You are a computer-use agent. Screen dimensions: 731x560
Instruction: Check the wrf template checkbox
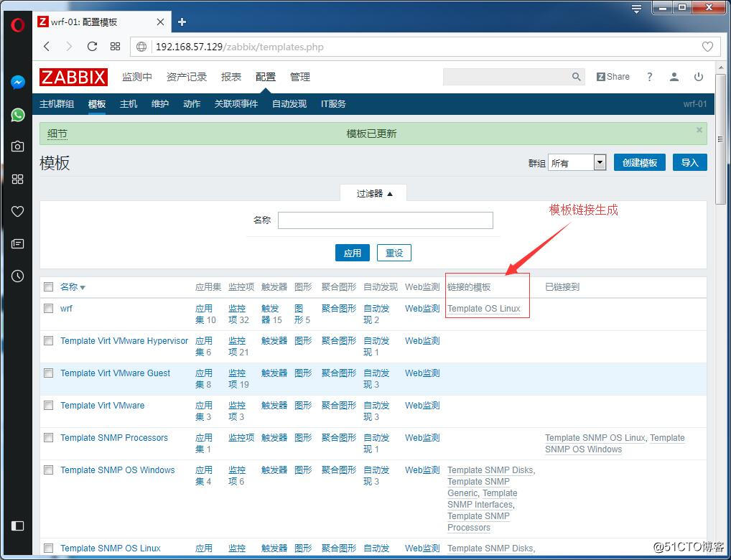(49, 308)
